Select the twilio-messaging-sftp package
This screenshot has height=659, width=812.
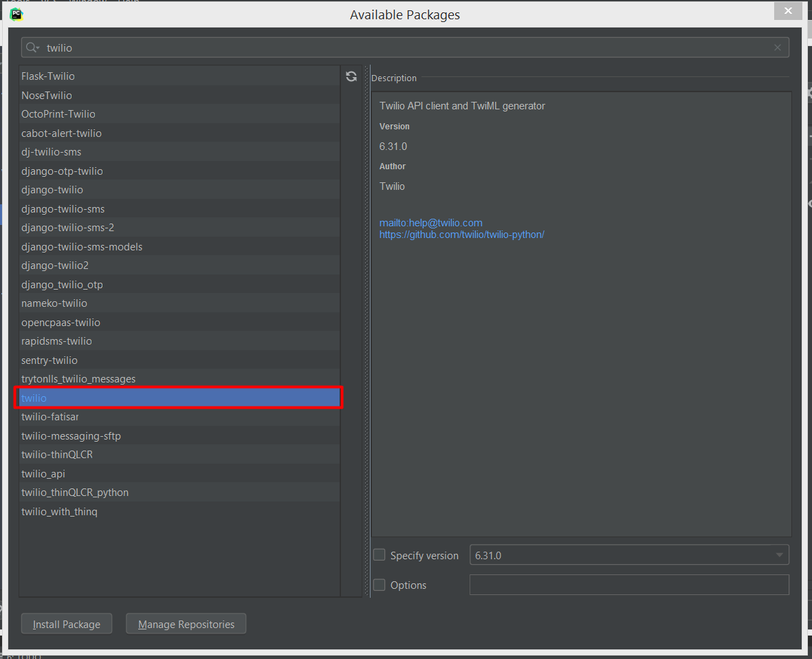click(179, 435)
